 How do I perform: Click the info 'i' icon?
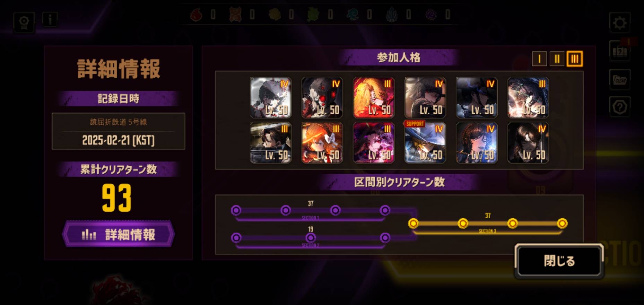[50, 19]
